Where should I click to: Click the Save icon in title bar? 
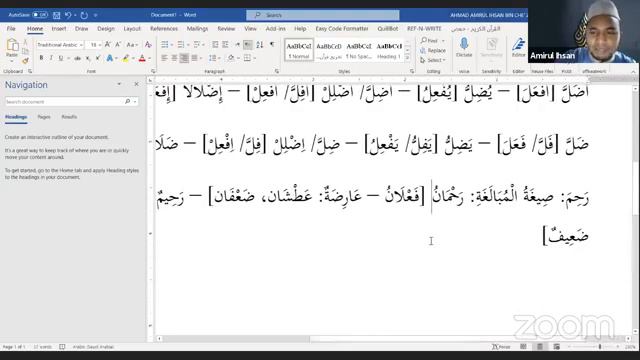57,15
